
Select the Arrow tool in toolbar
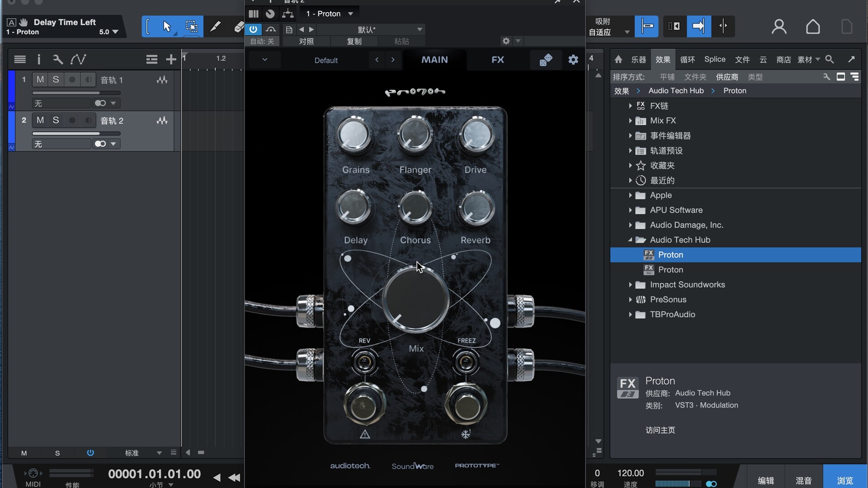[167, 27]
